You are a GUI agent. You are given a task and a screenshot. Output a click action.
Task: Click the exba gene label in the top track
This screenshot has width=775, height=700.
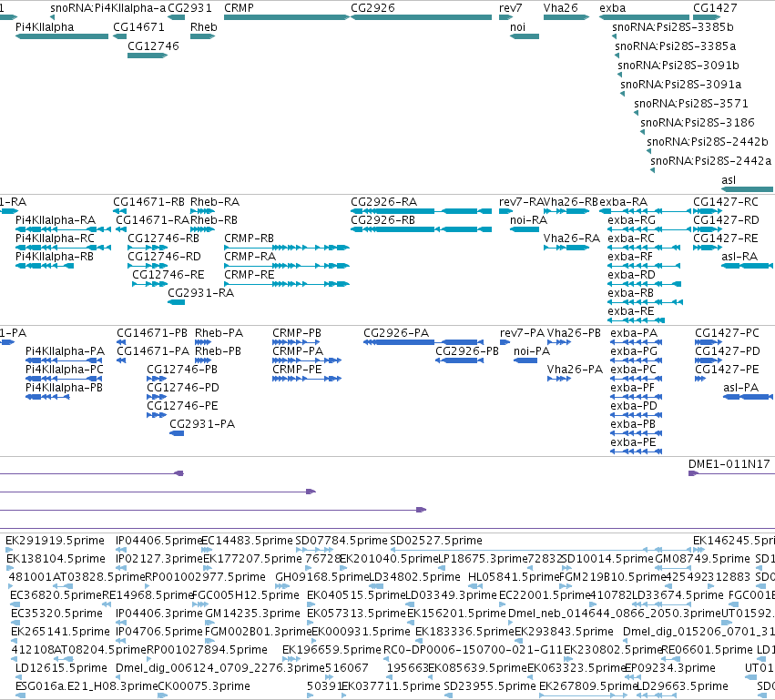coord(612,8)
